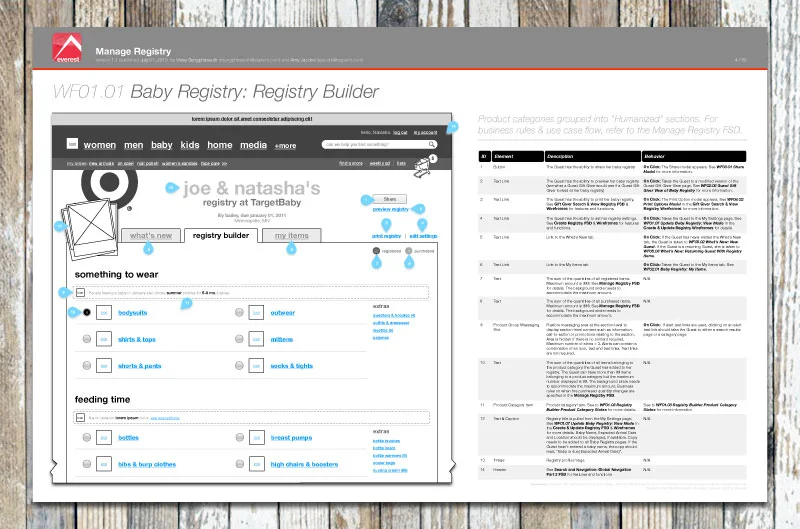Open the shopping cart icon

click(423, 167)
